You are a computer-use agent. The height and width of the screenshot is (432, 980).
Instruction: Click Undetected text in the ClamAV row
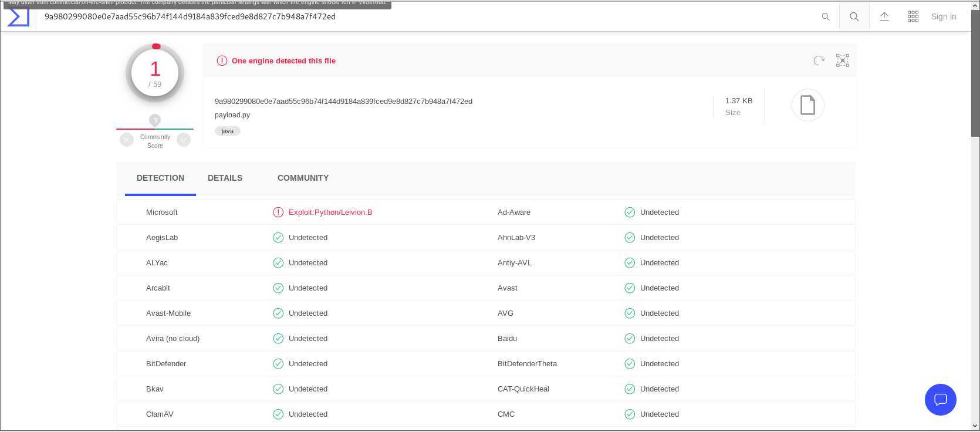coord(308,414)
